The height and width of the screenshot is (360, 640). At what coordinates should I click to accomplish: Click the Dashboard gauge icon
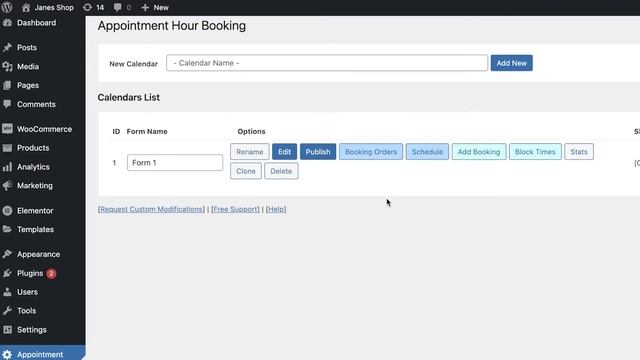click(x=7, y=23)
